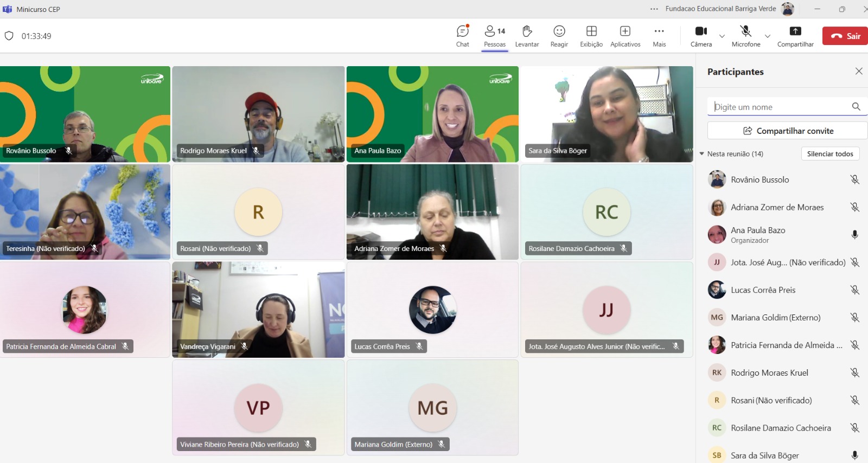Select Rovânio Bussolo in participants list
This screenshot has height=463, width=868.
point(759,179)
